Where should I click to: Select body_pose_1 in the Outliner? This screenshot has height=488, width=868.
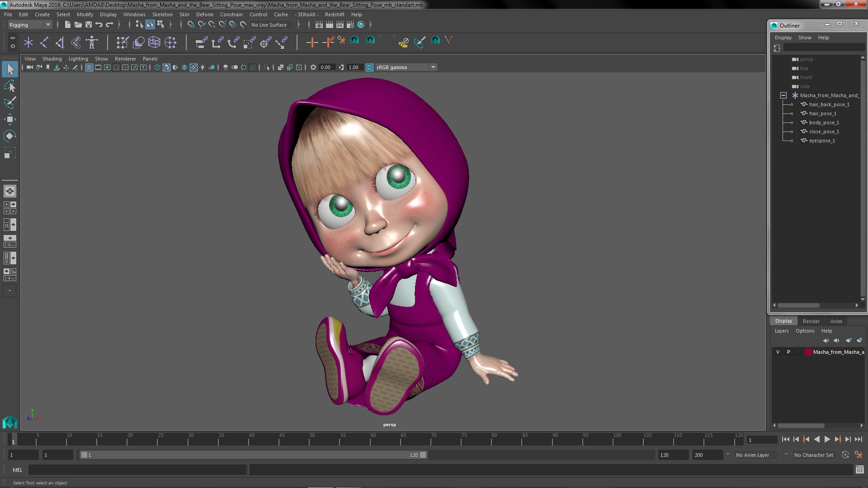824,122
